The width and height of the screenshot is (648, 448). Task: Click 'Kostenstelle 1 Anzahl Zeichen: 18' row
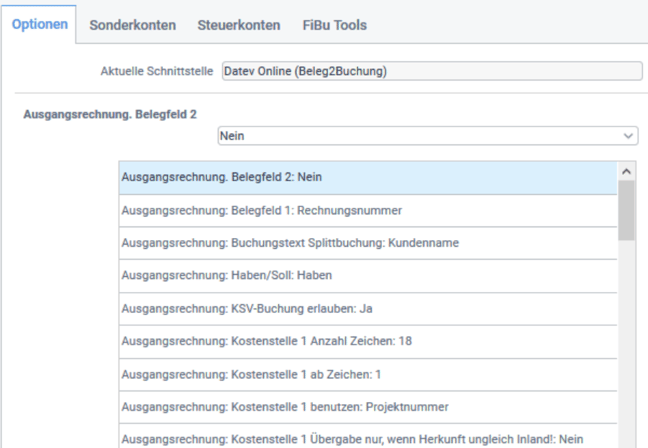point(368,341)
